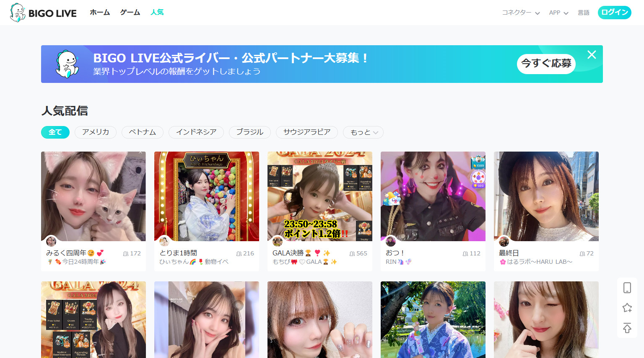Screen dimensions: 644x358
Task: Select the ブラジル filter
Action: point(250,132)
